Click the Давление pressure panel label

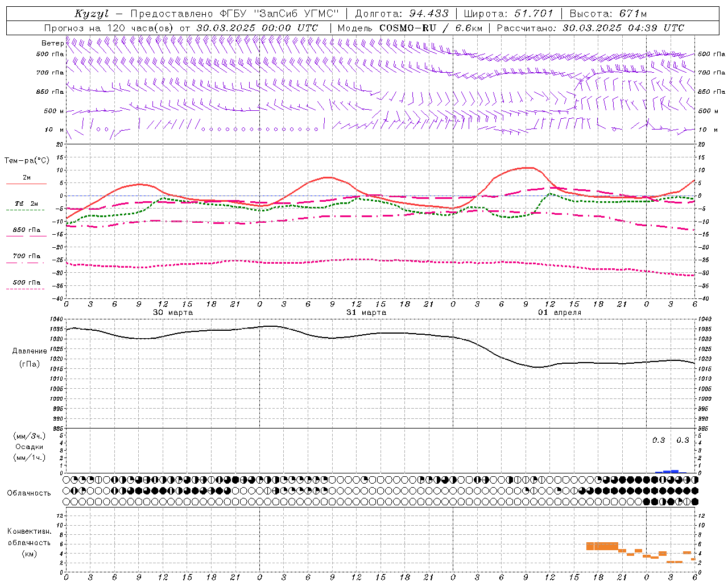(x=30, y=351)
